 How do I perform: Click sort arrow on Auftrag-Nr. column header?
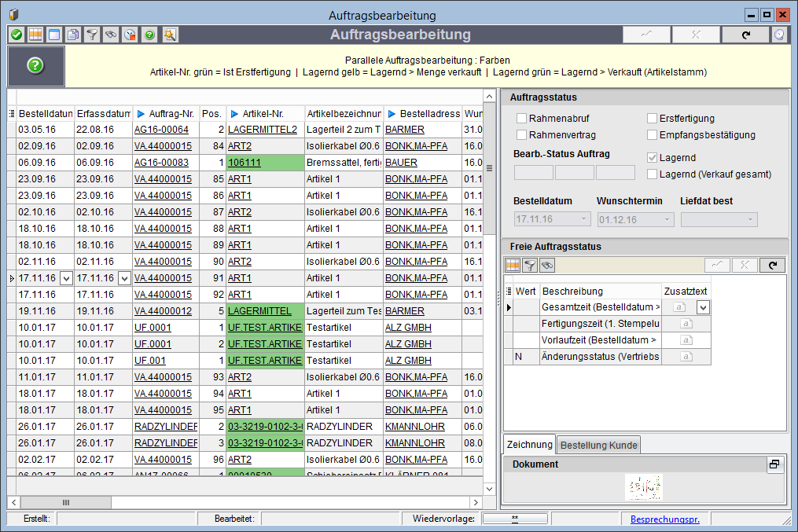pyautogui.click(x=141, y=114)
